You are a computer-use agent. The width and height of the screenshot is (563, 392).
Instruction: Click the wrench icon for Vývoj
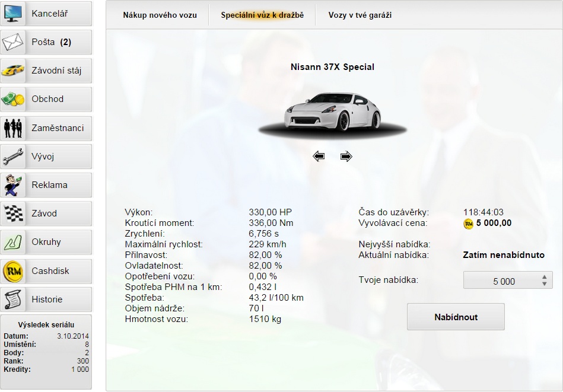coord(13,157)
